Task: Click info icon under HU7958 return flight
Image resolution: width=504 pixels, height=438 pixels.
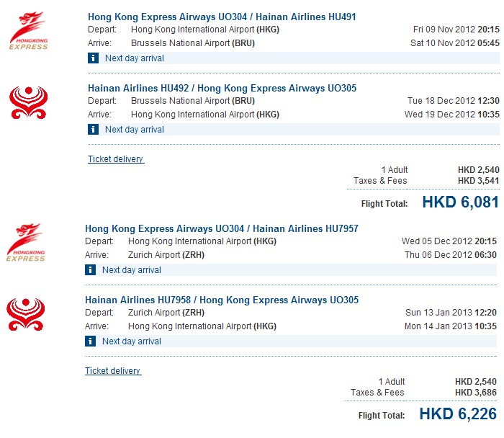Action: pos(90,341)
